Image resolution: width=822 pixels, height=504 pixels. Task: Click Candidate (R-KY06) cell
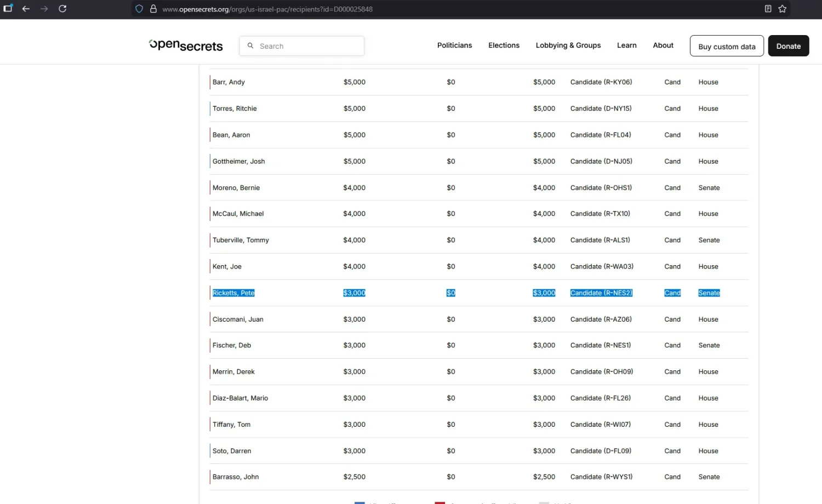coord(601,82)
